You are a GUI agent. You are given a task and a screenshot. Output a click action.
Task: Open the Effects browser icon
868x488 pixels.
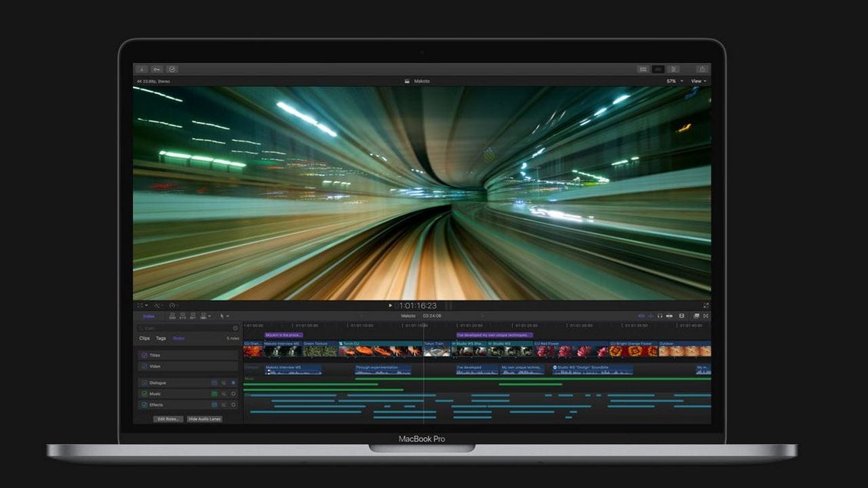(x=696, y=316)
